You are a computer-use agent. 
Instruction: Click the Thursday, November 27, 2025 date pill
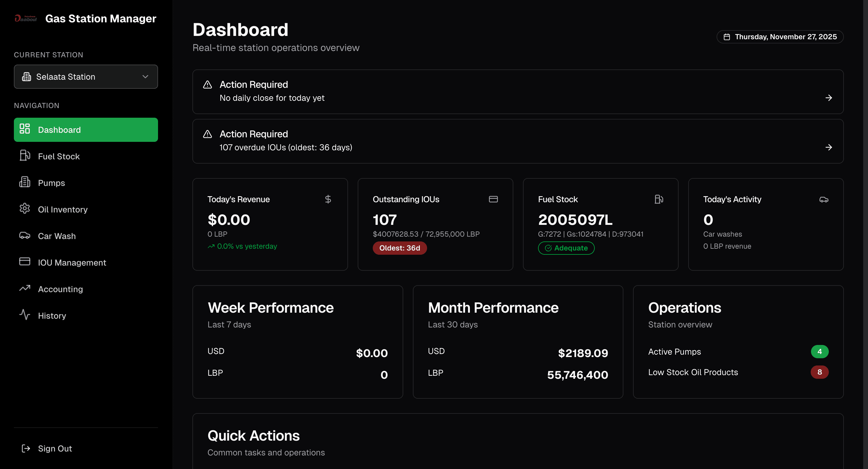[x=780, y=37]
